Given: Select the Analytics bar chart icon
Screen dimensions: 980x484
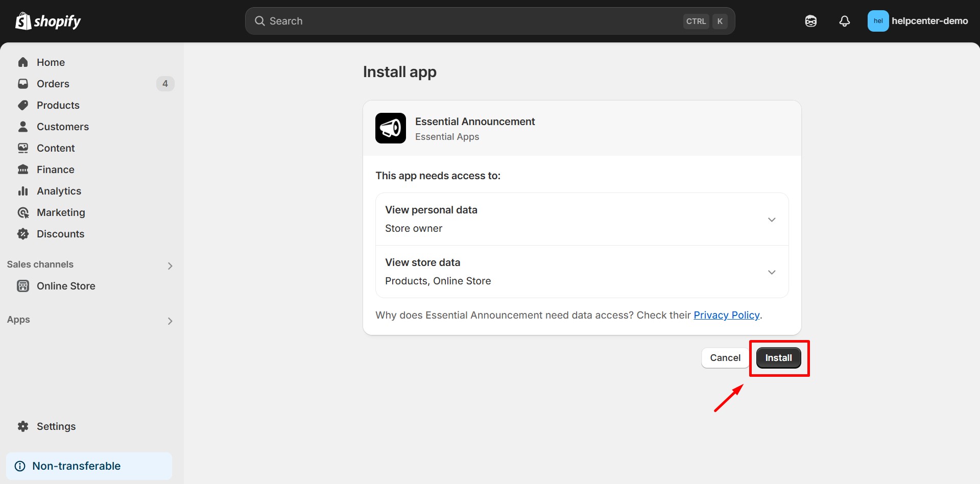Looking at the screenshot, I should click(23, 191).
